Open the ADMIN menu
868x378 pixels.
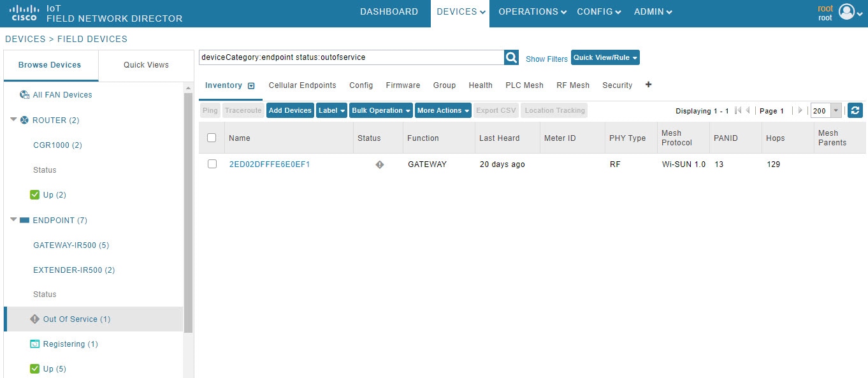click(x=653, y=12)
